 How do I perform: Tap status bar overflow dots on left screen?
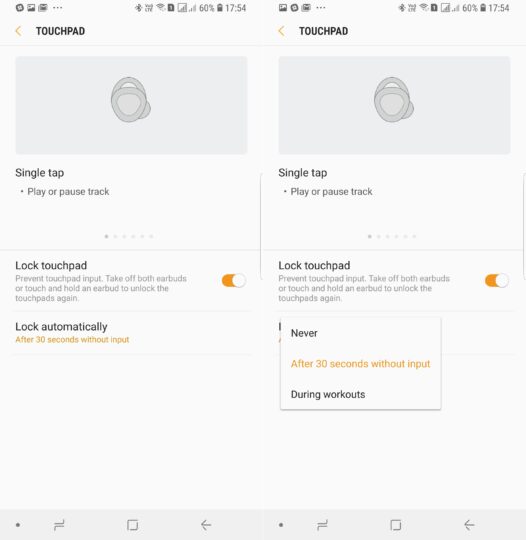tap(58, 8)
